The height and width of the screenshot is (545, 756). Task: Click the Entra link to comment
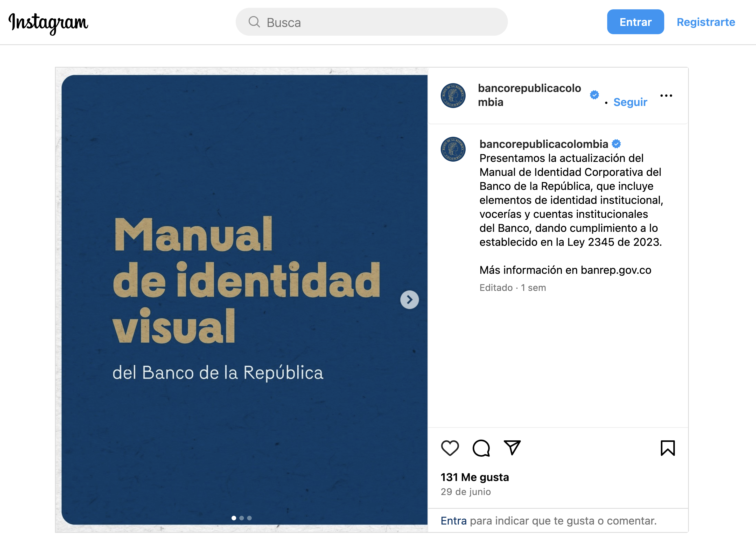453,521
